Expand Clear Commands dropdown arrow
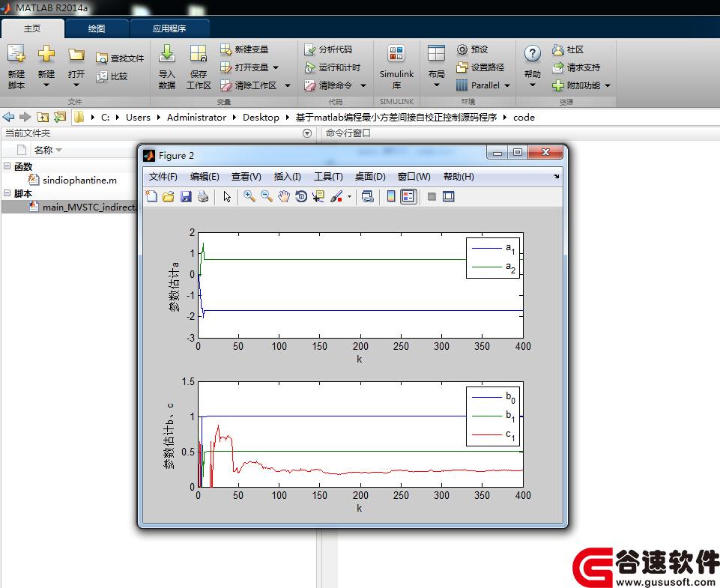 (x=363, y=85)
